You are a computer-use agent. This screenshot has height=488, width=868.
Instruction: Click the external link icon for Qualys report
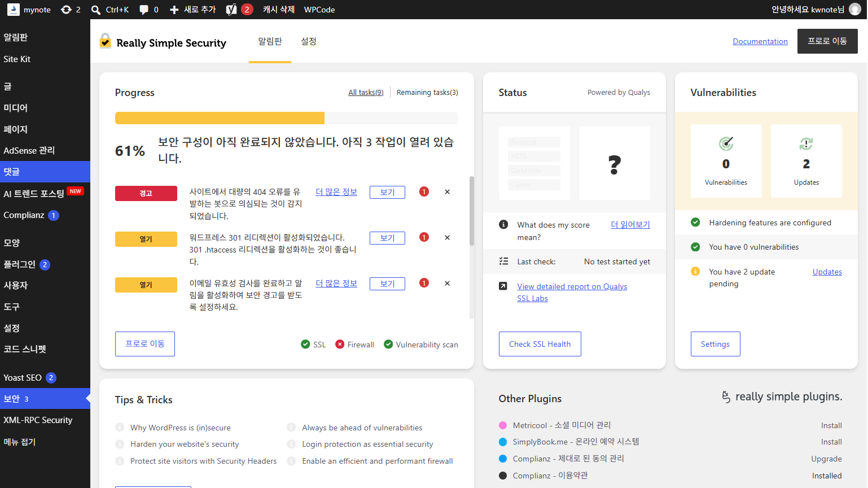click(x=503, y=286)
